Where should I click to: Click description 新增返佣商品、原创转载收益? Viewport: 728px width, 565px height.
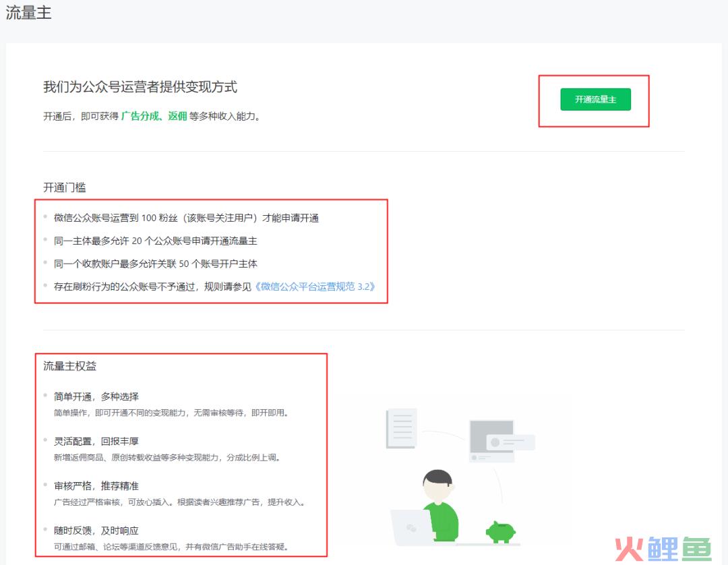(166, 457)
